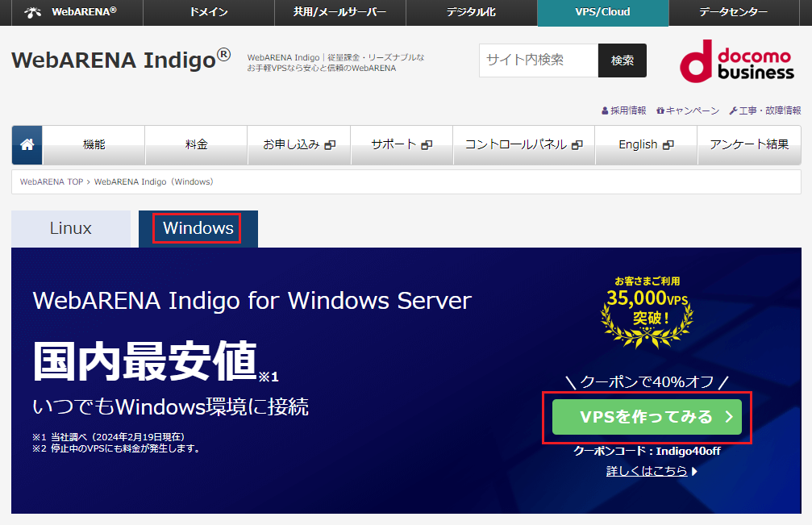The width and height of the screenshot is (812, 525).
Task: Click the いつでもWindows環境に接続 text
Action: coord(170,407)
